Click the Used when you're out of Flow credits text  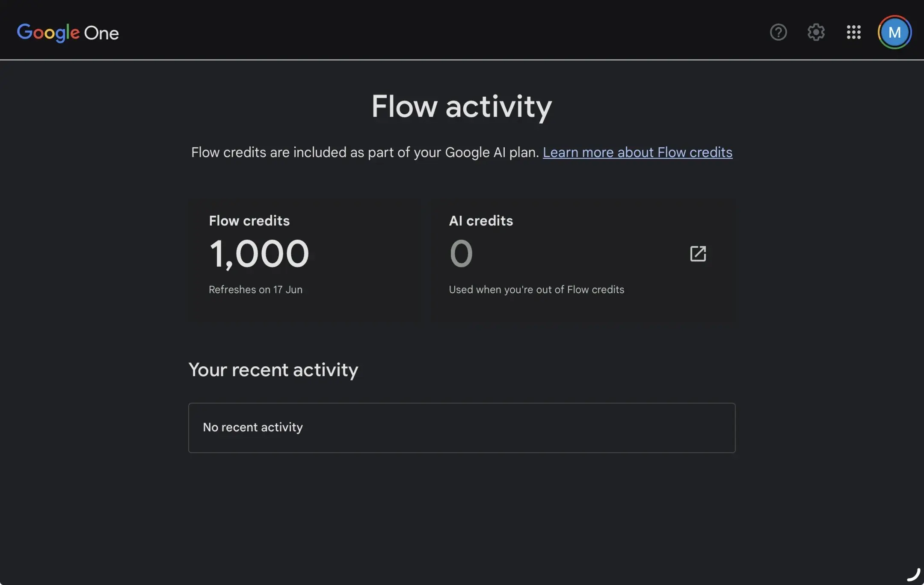tap(536, 290)
